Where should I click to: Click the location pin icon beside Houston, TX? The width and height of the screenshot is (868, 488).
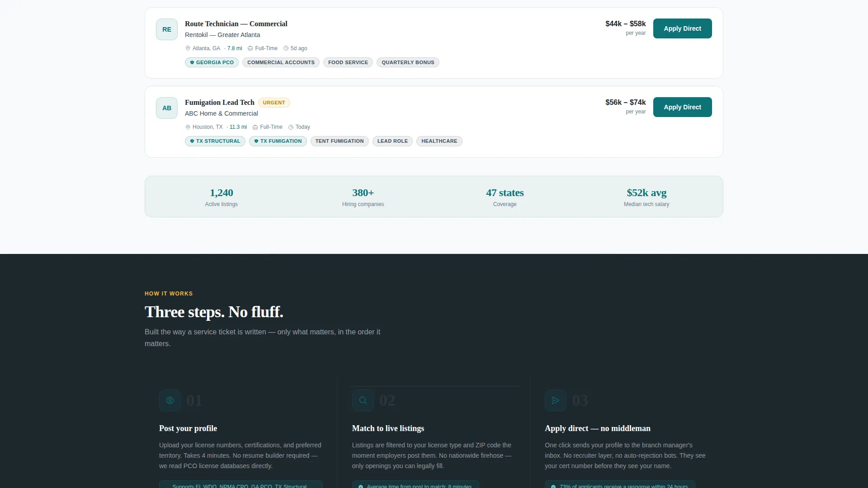[x=188, y=127]
